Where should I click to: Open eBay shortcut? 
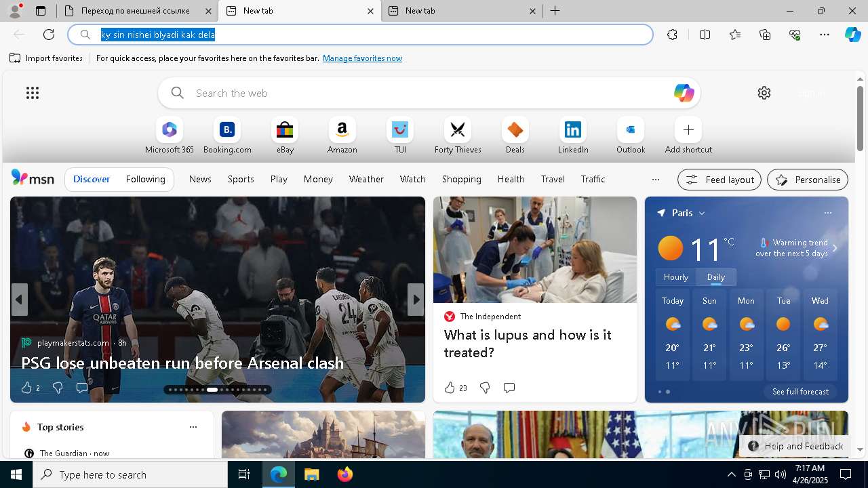coord(285,136)
